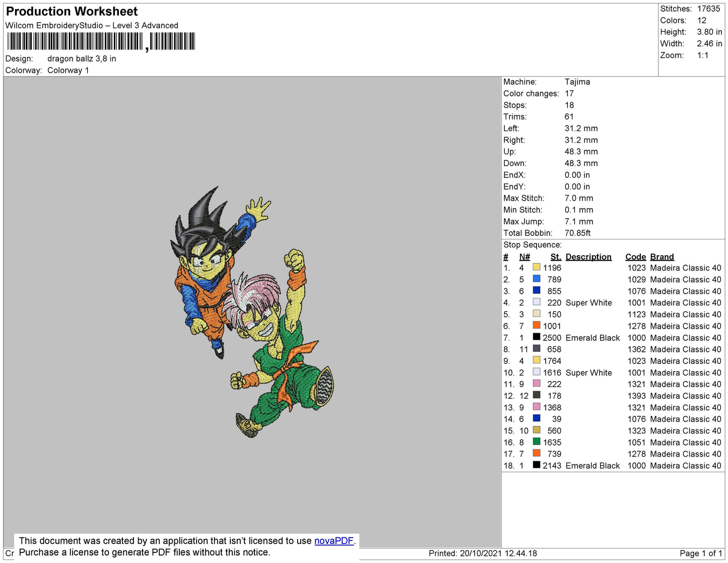Click the Width value 2.46 in
728x563 pixels.
point(709,43)
